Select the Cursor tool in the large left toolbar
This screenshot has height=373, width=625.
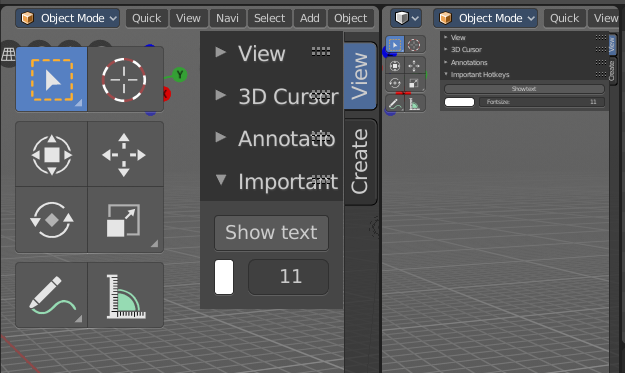[x=125, y=79]
